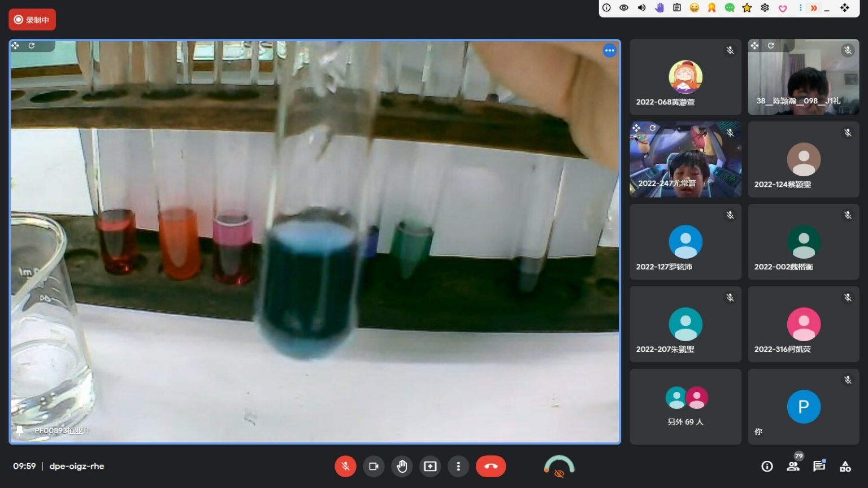
Task: Raise your hand in the meeting
Action: (402, 466)
